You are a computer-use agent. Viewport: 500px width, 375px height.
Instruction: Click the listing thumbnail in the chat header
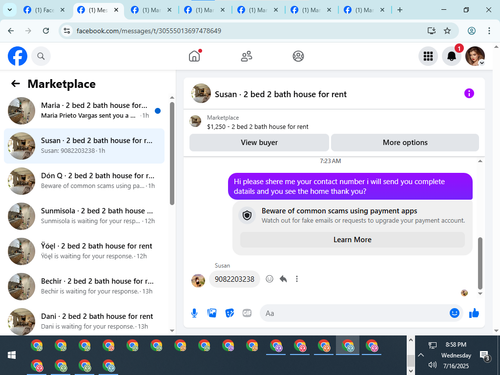point(201,93)
